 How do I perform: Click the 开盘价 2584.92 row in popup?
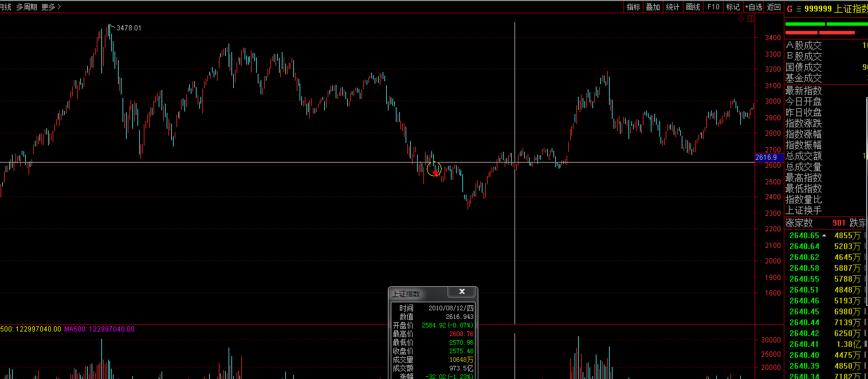433,325
